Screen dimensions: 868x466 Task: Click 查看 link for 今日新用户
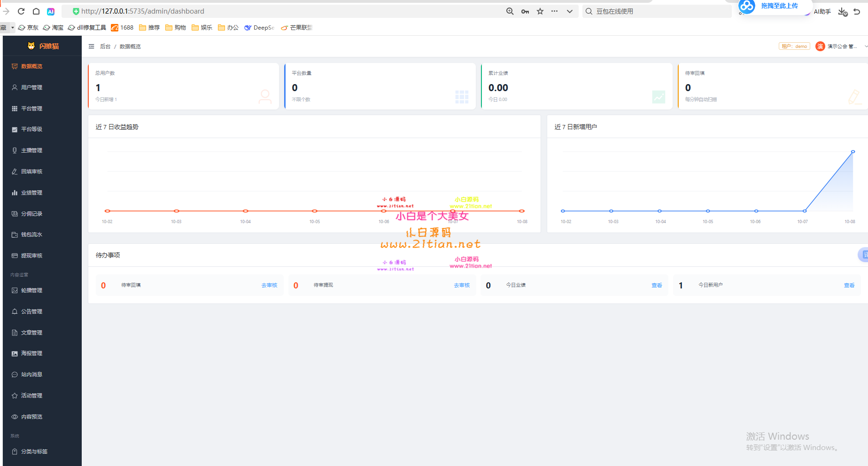[x=849, y=285]
